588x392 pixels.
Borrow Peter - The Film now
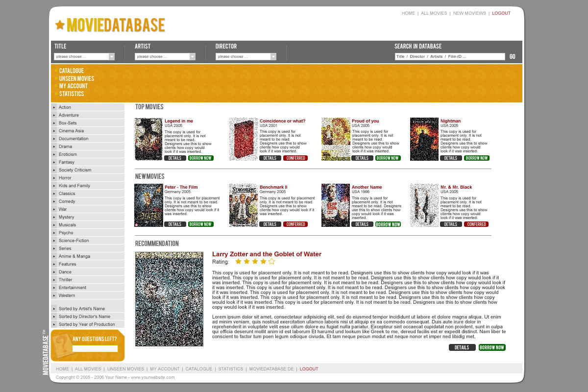(x=201, y=224)
